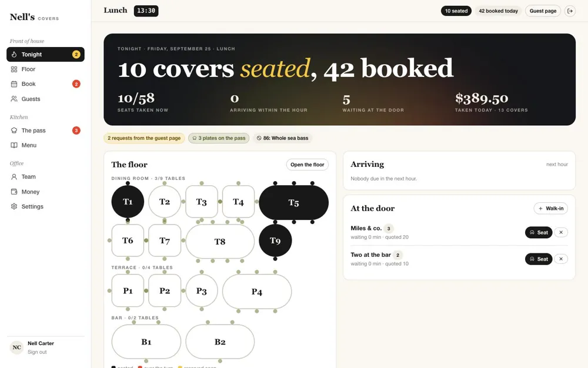Select bar table B2
Screen dimensions: 588x368
220,342
